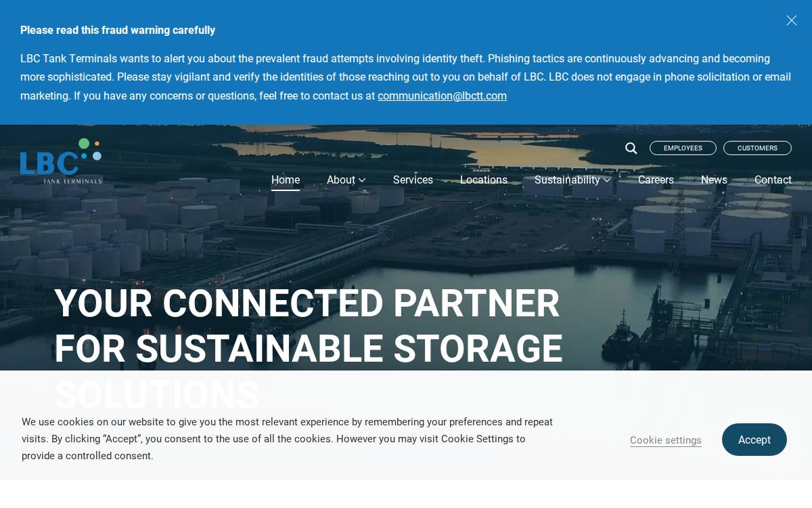Screen dimensions: 812x508
Task: Click the cookie consent message text
Action: (288, 439)
